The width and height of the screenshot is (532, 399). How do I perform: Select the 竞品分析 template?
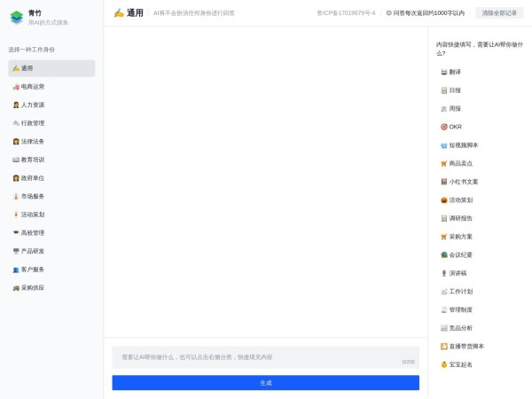[x=457, y=328]
